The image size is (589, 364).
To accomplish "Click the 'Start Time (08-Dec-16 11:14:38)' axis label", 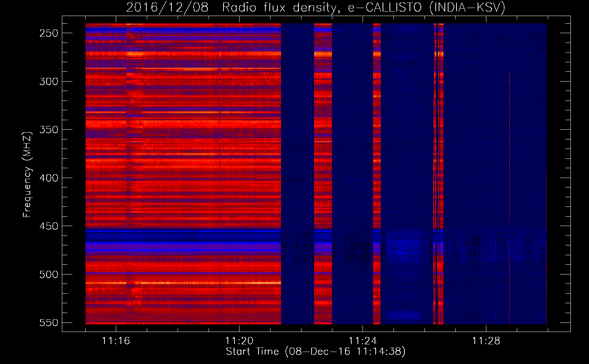I will point(316,352).
